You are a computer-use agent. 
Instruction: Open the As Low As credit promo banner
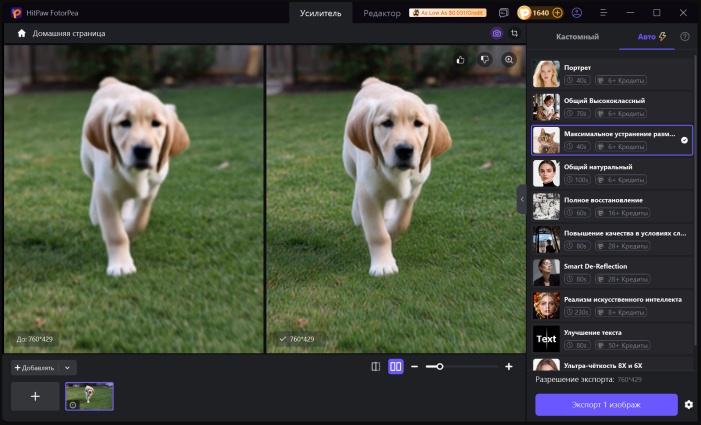[x=448, y=13]
